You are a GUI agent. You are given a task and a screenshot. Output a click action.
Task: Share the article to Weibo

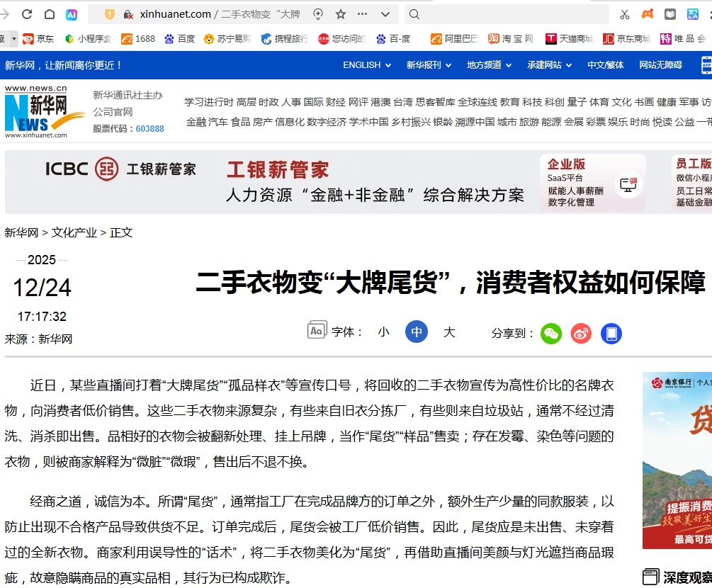click(x=581, y=333)
